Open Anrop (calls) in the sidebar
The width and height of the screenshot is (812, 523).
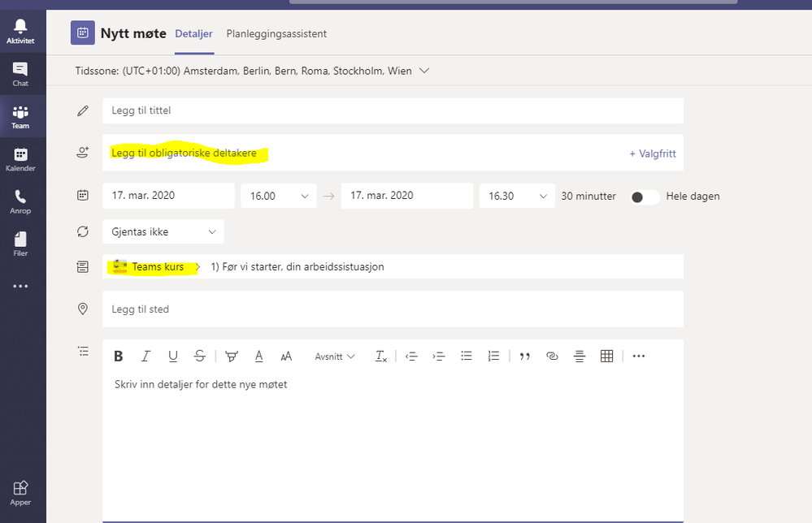coord(20,201)
